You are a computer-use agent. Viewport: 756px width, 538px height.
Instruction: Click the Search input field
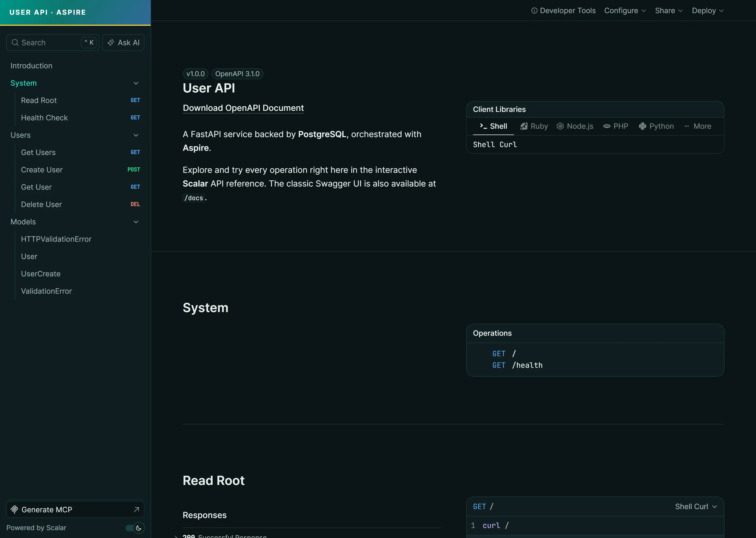[52, 42]
